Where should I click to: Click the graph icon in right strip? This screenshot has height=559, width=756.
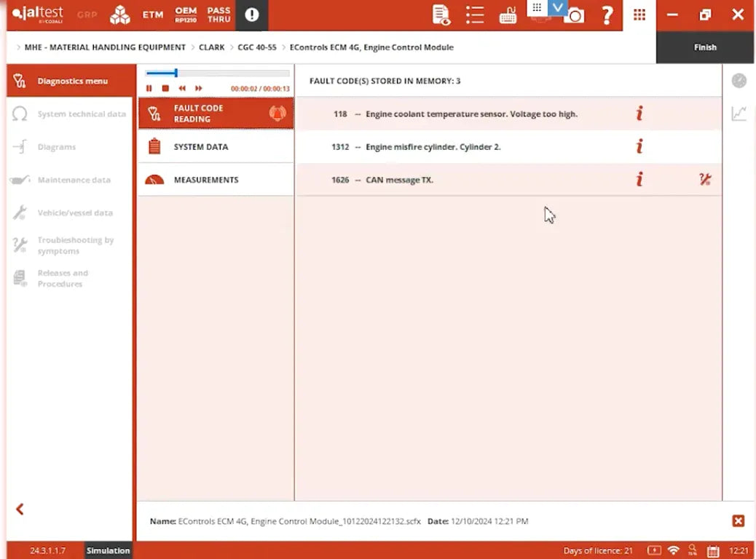pos(739,114)
